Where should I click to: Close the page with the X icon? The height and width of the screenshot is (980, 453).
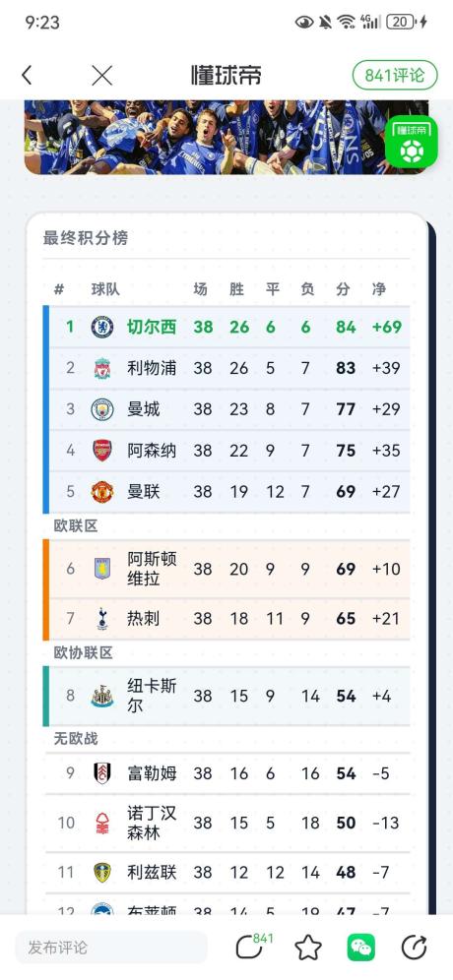(x=102, y=76)
